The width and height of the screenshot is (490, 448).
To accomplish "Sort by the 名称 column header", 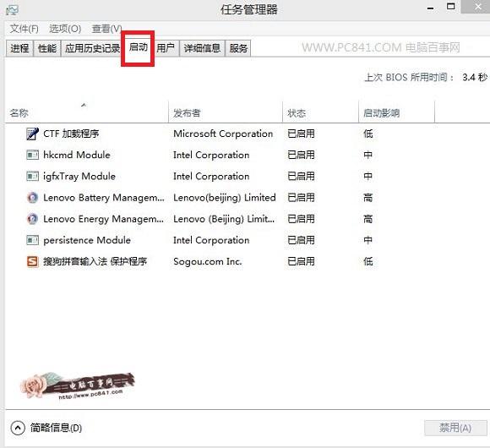I will [87, 113].
